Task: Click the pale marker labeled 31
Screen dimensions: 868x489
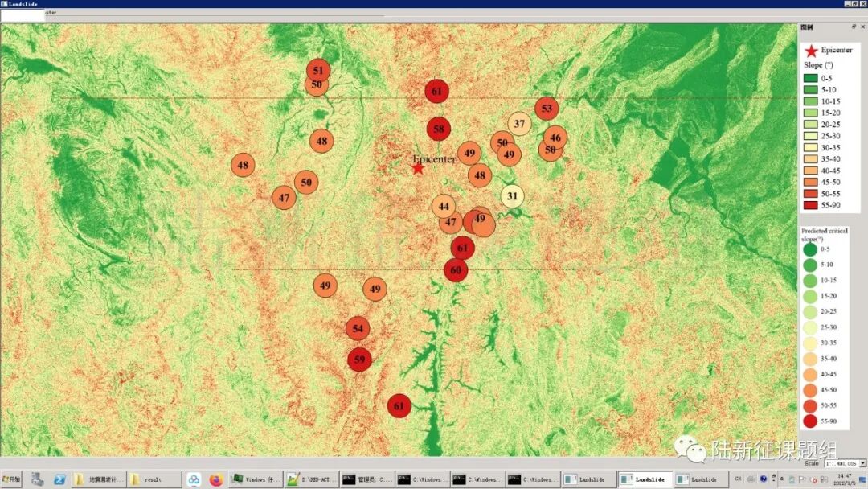Action: [x=512, y=196]
